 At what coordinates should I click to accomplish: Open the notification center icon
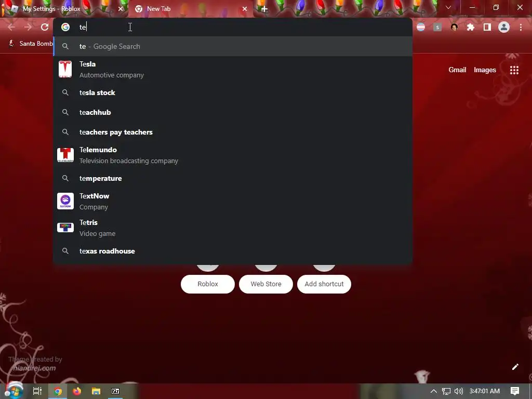pos(515,391)
